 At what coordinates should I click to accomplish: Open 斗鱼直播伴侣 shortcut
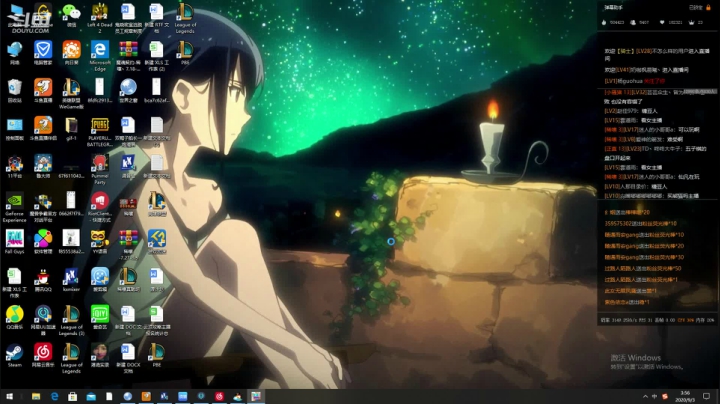[43, 129]
